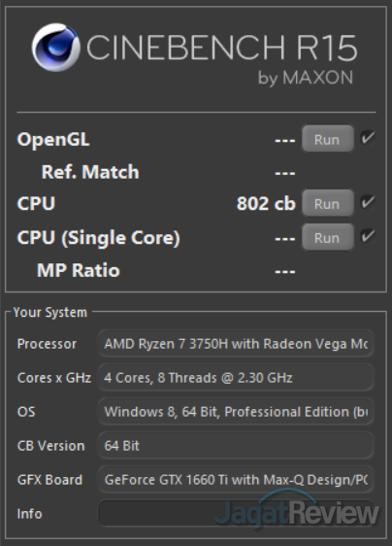Toggle the CPU test checkbox
Image resolution: width=392 pixels, height=546 pixels.
tap(368, 202)
